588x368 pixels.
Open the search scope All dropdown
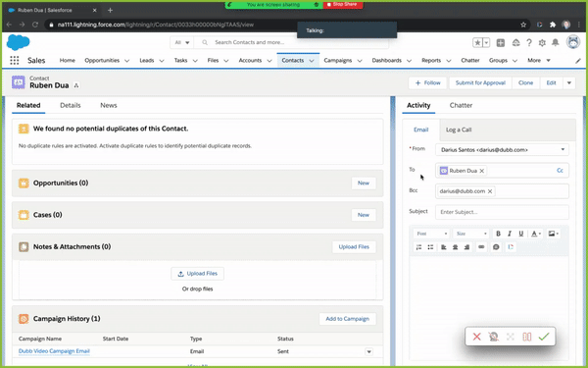click(x=182, y=42)
